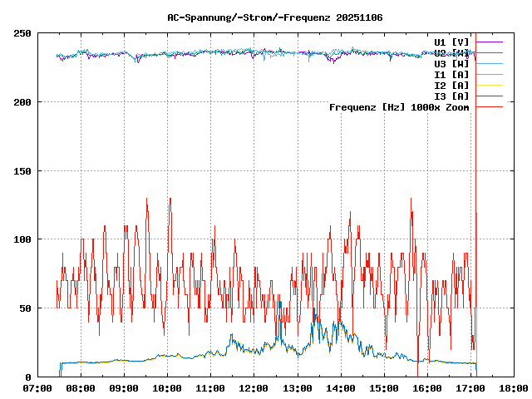
Task: Select the 100 y-axis tick label
Action: point(22,239)
